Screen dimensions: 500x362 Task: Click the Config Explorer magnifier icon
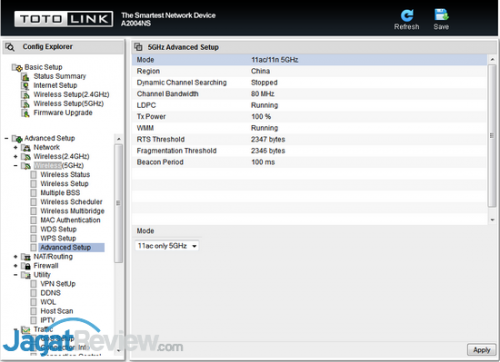point(10,47)
